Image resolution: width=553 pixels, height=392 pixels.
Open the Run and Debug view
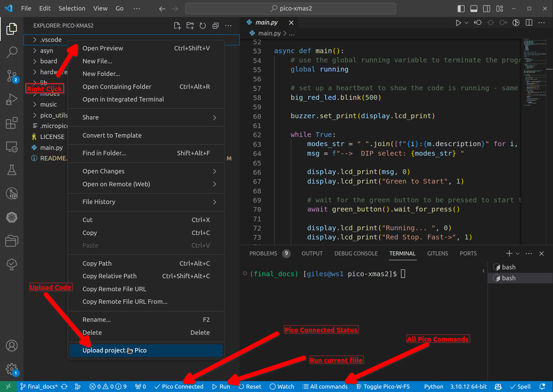pyautogui.click(x=12, y=99)
